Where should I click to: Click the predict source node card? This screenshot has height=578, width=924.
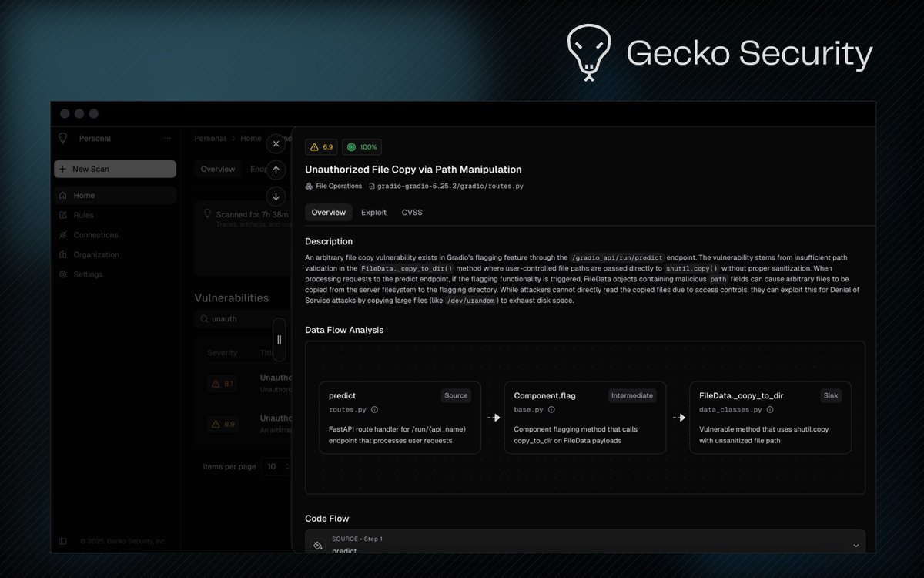click(x=400, y=418)
